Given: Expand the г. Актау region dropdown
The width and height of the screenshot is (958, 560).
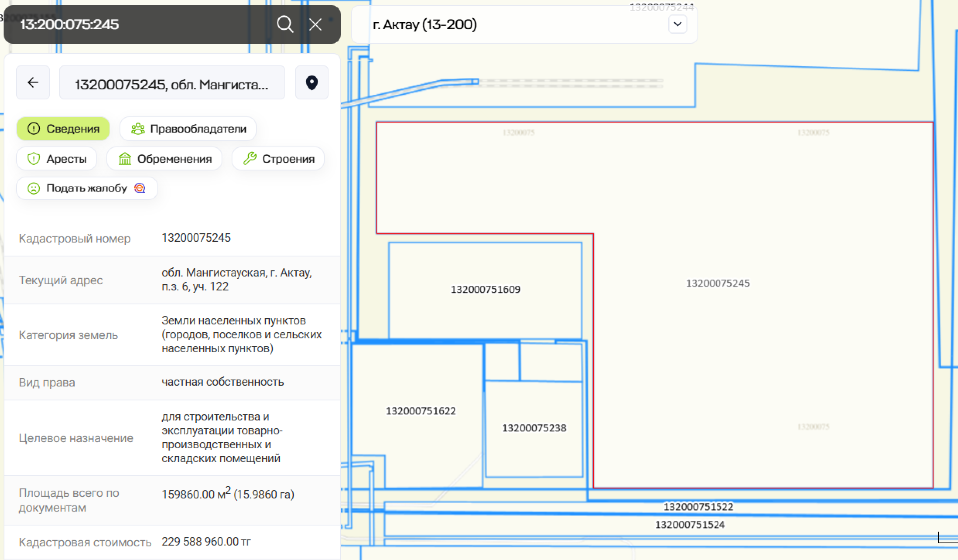Looking at the screenshot, I should click(x=677, y=24).
